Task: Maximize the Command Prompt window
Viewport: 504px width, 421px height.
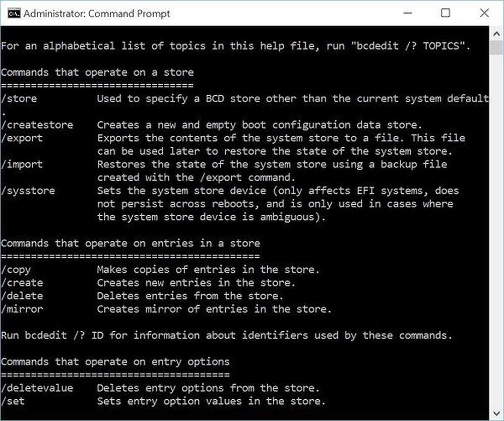Action: pyautogui.click(x=446, y=14)
